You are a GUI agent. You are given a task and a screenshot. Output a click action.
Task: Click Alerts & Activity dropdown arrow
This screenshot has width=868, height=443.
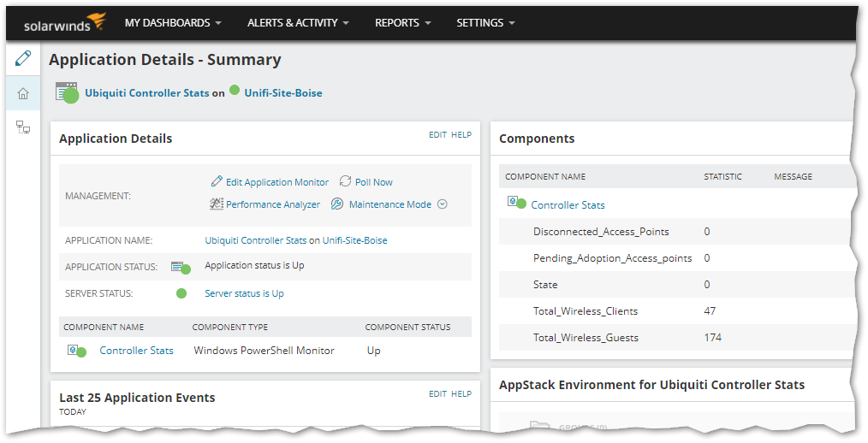click(x=346, y=23)
